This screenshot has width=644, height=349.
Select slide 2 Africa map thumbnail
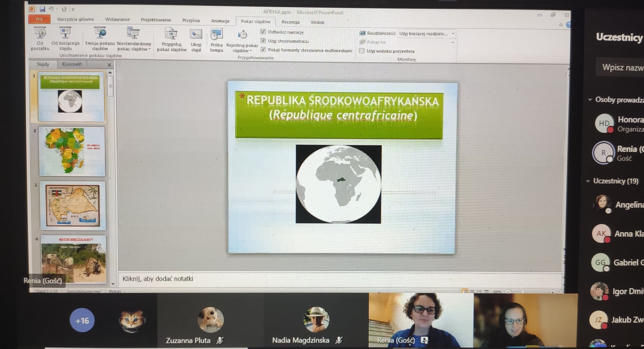pos(72,151)
